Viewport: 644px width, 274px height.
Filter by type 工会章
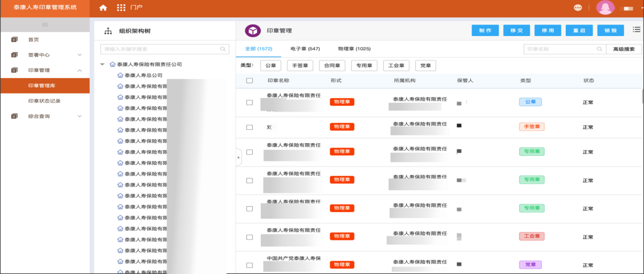click(396, 65)
